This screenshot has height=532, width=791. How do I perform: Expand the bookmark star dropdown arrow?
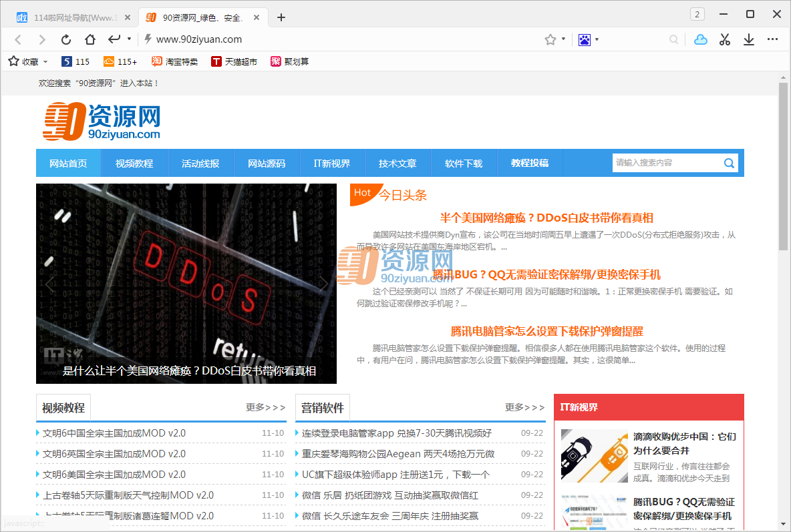pos(563,39)
